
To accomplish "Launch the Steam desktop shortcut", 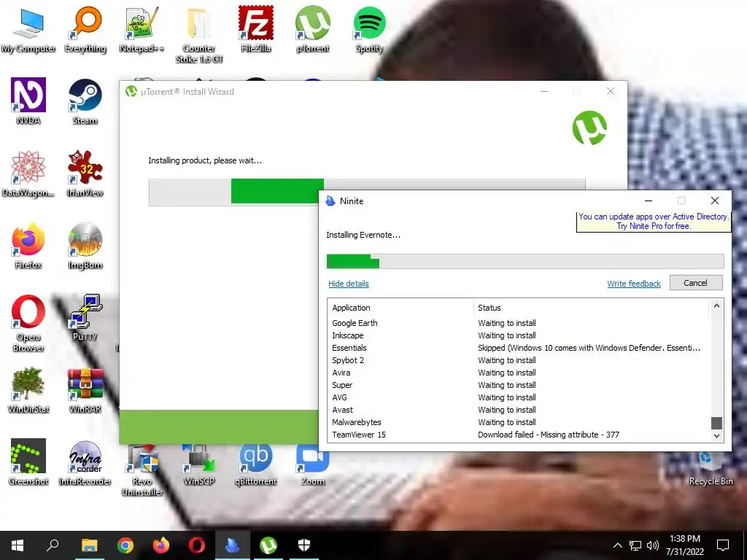I will (85, 101).
